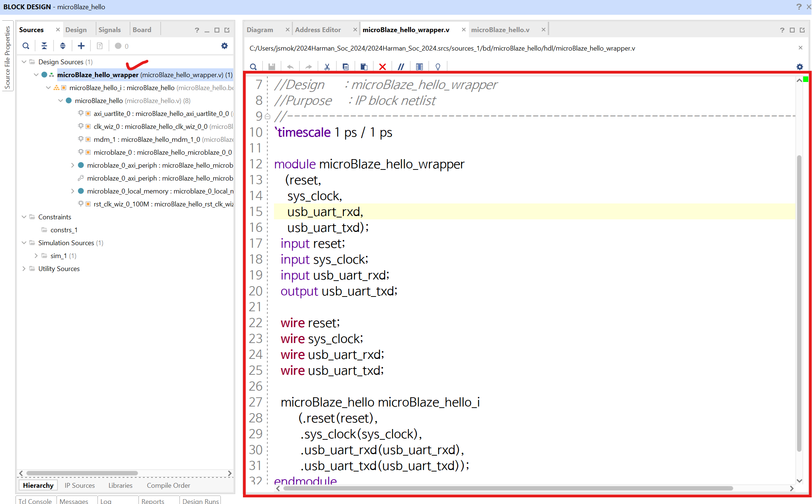Viewport: 812px width, 504px height.
Task: Open Design Runs tab
Action: pyautogui.click(x=201, y=501)
